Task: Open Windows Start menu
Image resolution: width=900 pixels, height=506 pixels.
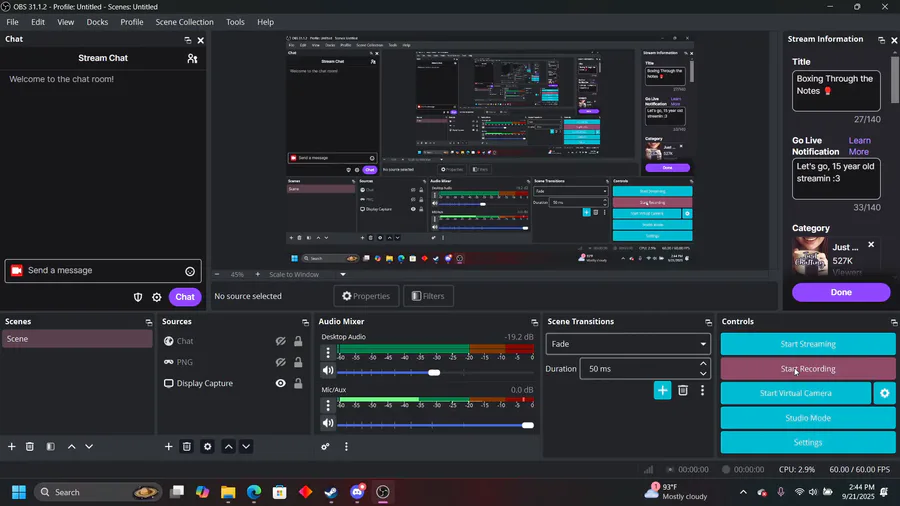Action: (x=19, y=492)
